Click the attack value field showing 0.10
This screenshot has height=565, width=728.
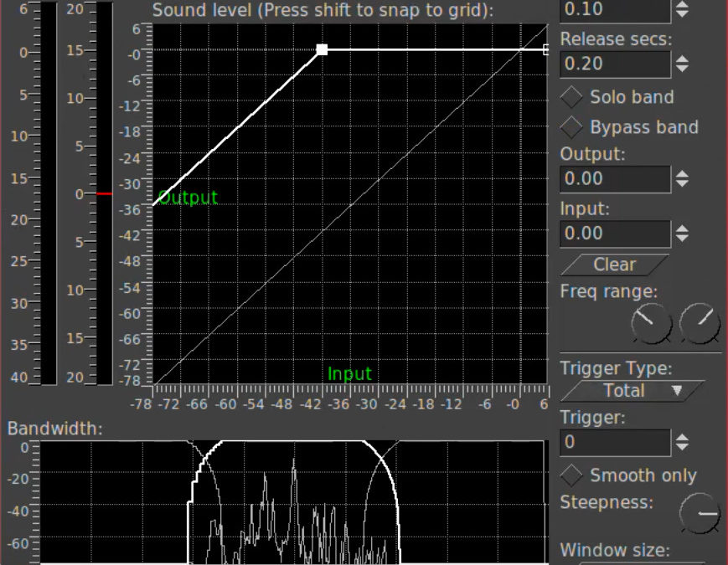coord(615,10)
